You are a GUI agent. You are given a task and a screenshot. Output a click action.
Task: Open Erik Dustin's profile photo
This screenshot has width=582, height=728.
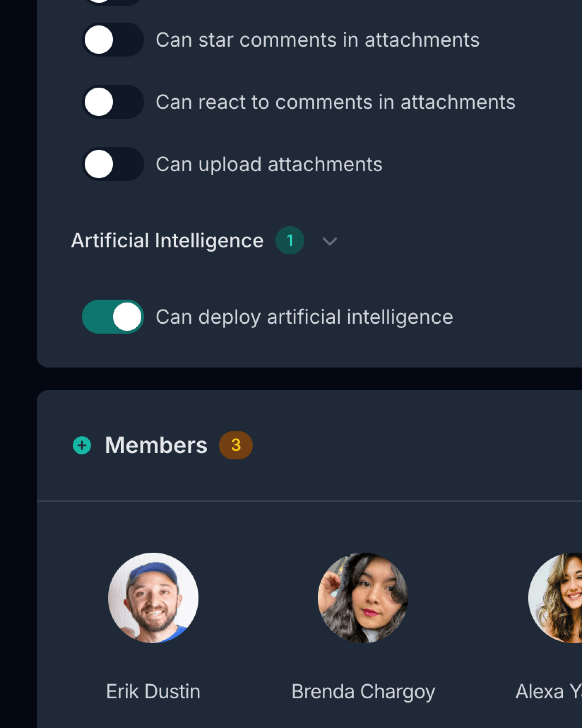tap(153, 598)
